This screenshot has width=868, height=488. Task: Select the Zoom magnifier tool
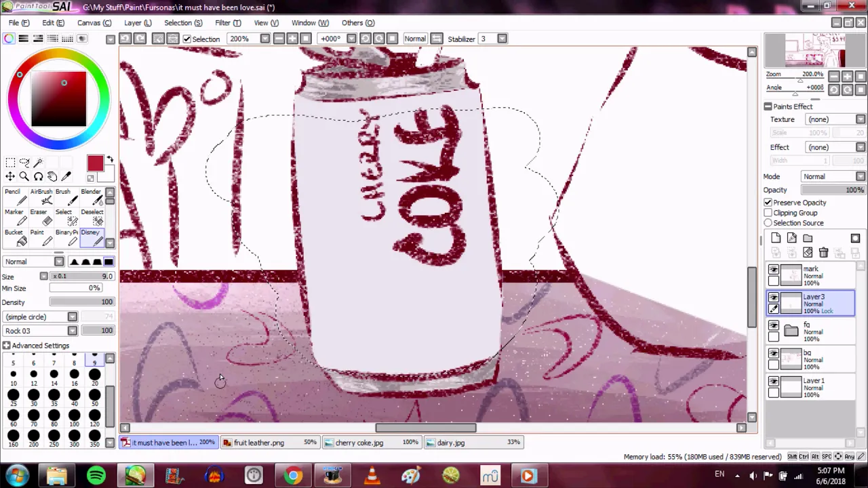pos(24,176)
